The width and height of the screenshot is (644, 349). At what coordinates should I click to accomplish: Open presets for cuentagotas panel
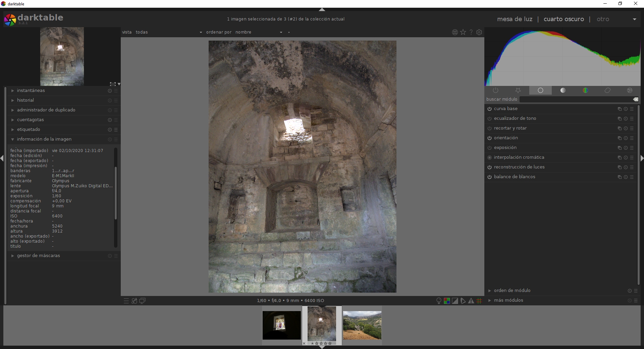(116, 120)
